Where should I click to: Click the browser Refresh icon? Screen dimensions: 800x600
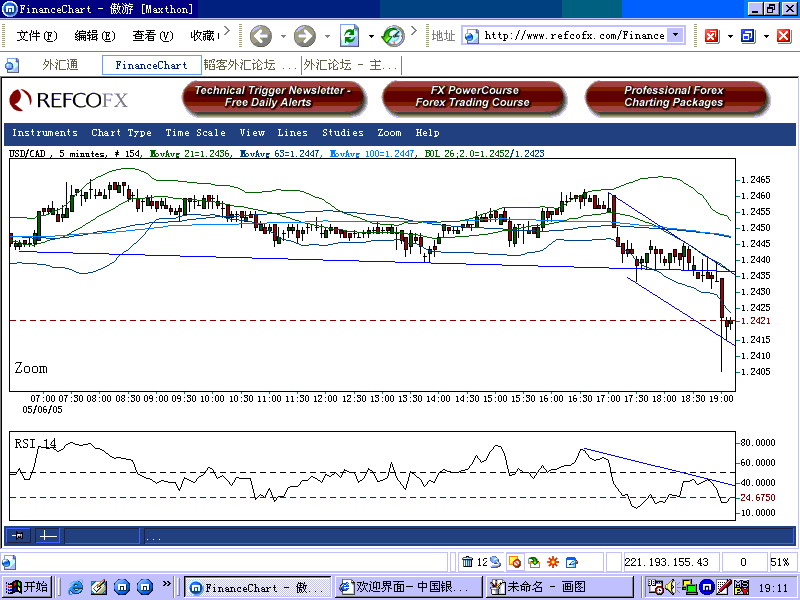click(x=351, y=37)
